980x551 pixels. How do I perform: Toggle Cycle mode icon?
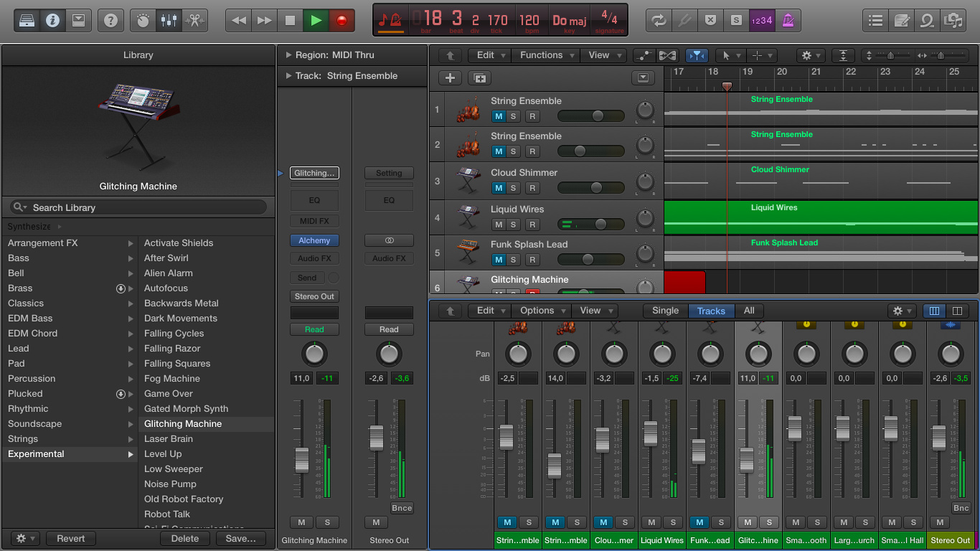point(659,20)
